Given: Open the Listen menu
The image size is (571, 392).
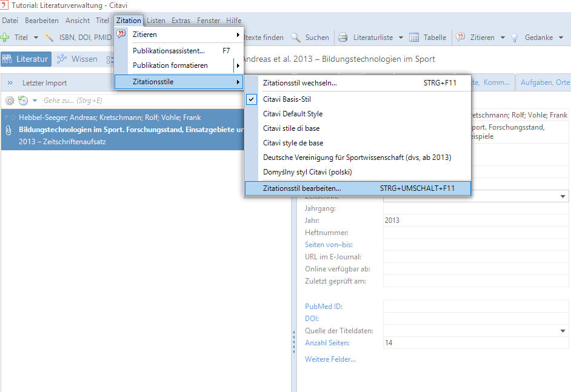Looking at the screenshot, I should tap(156, 21).
